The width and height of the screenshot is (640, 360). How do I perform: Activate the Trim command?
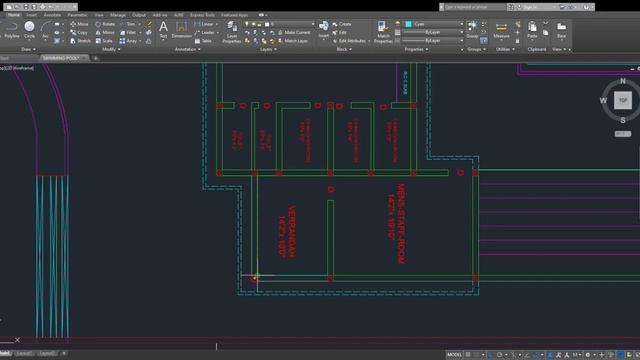[127, 24]
